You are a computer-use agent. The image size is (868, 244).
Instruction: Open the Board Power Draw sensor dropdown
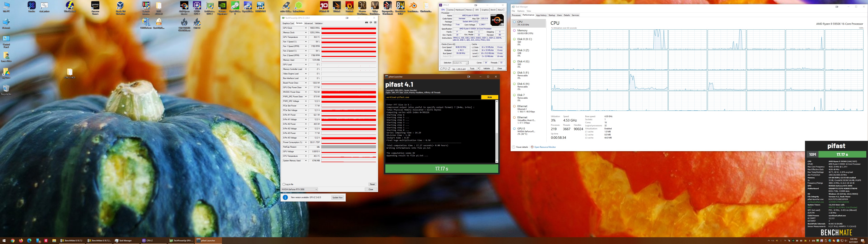pyautogui.click(x=306, y=83)
